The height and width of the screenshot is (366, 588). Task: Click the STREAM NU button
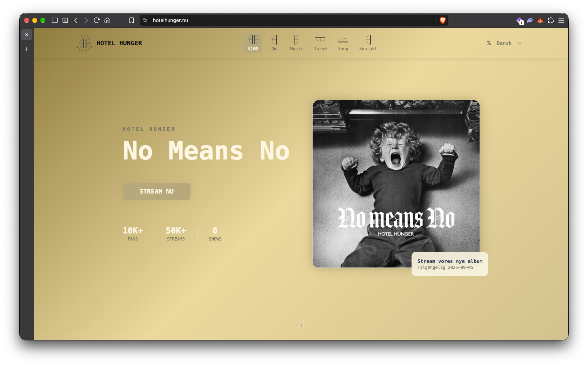pos(156,191)
